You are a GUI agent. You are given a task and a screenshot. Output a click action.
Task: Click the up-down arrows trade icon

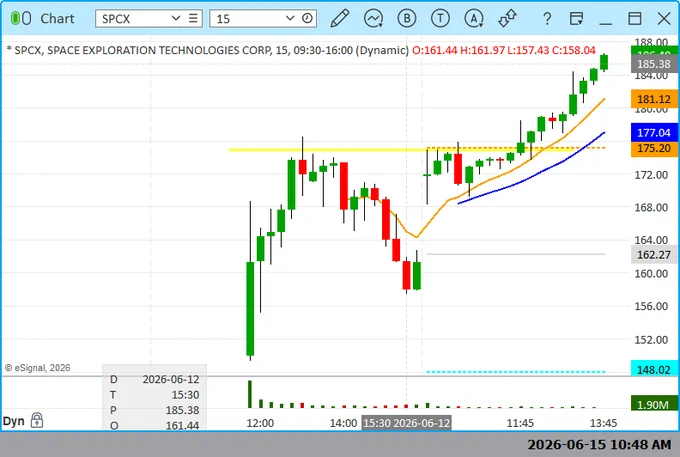(507, 19)
